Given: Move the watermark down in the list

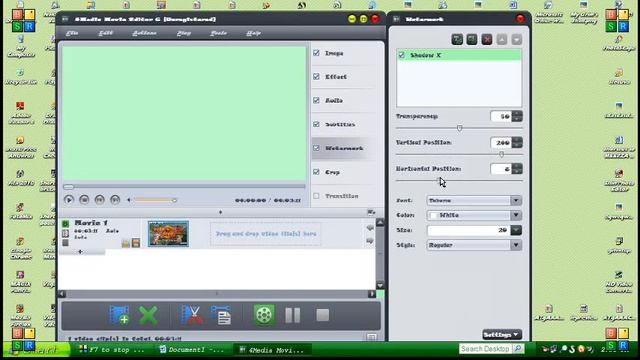Looking at the screenshot, I should click(516, 40).
